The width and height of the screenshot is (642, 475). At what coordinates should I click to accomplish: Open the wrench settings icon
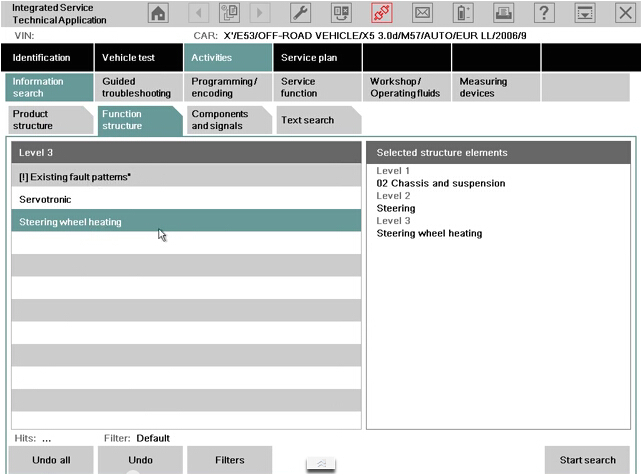pyautogui.click(x=299, y=13)
